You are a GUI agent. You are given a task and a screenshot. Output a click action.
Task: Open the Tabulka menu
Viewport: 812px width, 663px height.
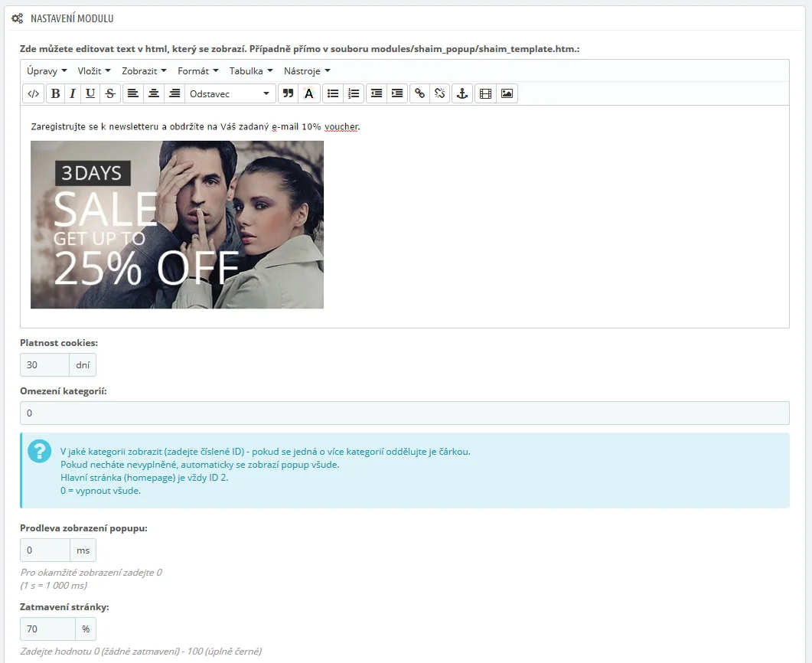click(x=251, y=70)
